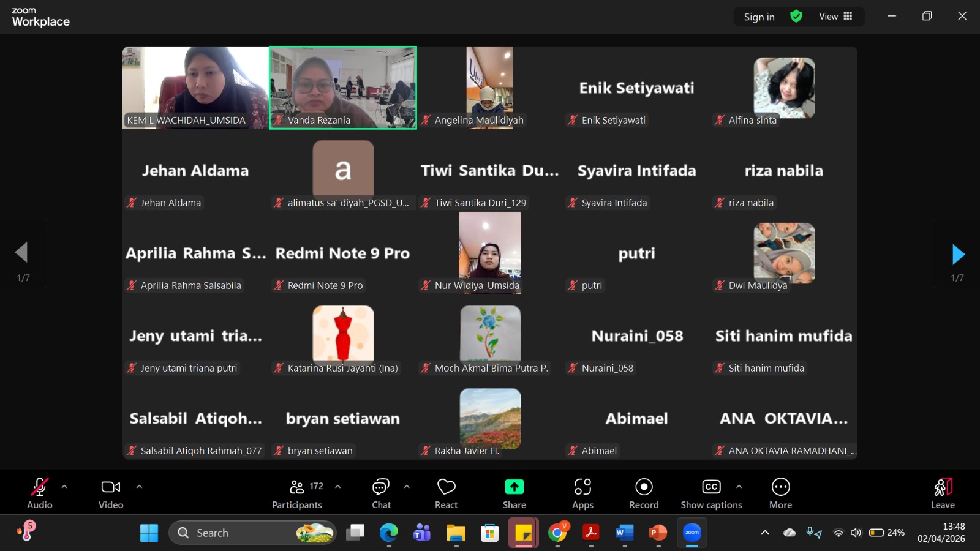The image size is (980, 551).
Task: Leave the meeting
Action: [943, 493]
